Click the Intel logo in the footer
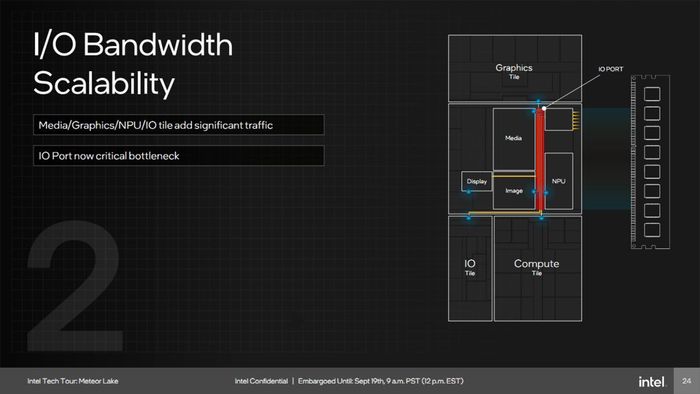Screen dimensions: 700x394 [x=652, y=382]
